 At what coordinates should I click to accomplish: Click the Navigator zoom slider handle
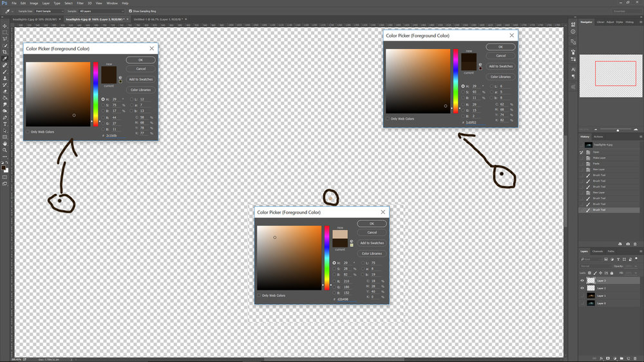[x=618, y=130]
